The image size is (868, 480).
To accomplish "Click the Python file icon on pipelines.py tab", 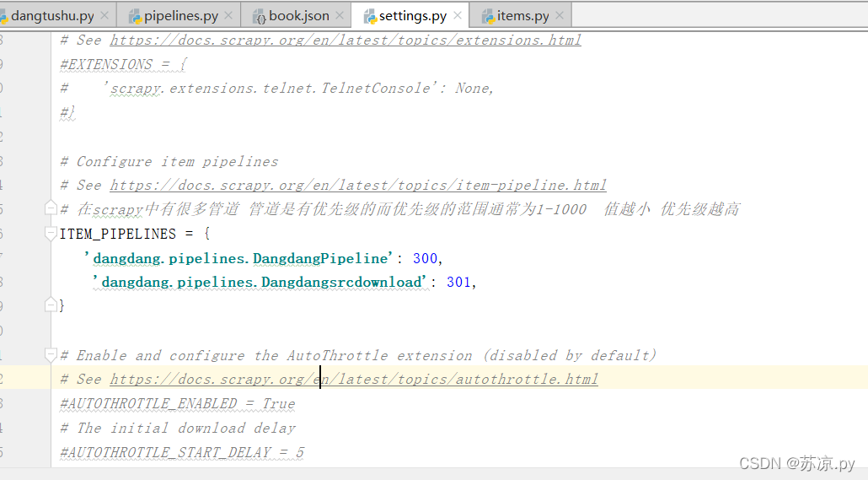I will [135, 17].
